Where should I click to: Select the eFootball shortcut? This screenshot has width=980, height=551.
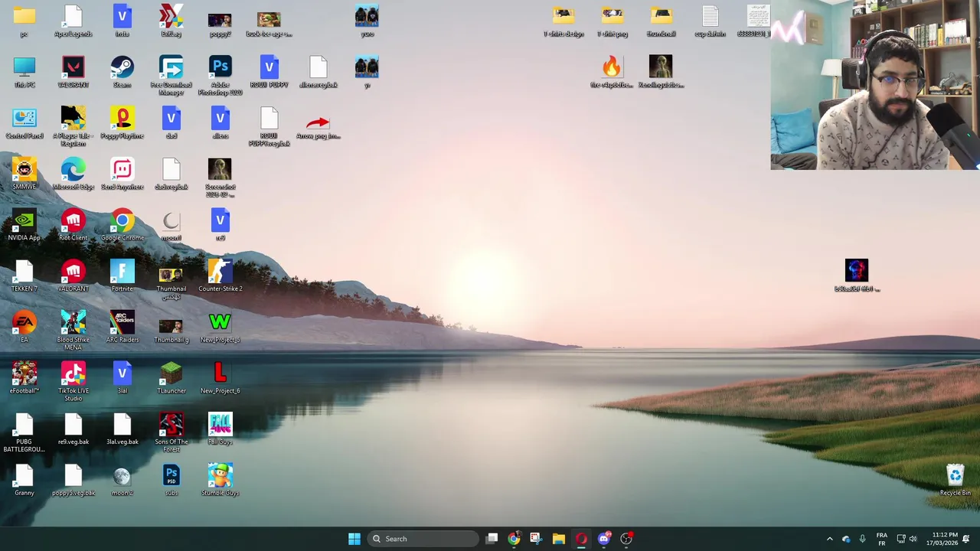pyautogui.click(x=24, y=379)
